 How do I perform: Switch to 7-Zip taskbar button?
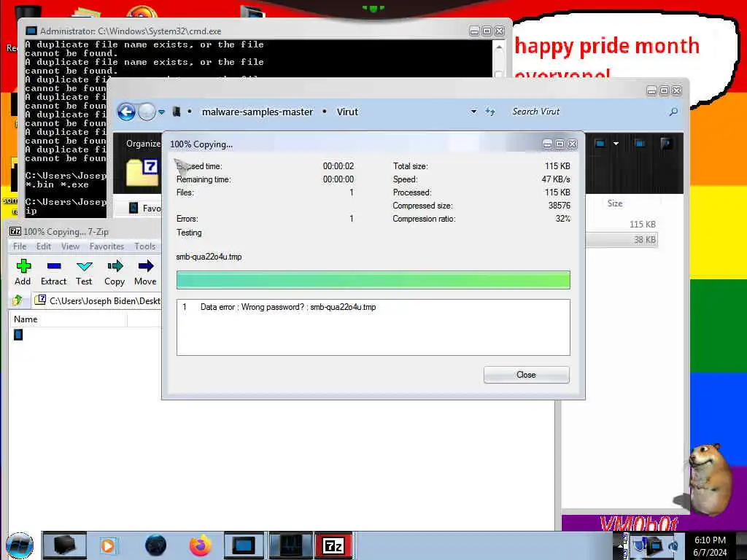333,545
